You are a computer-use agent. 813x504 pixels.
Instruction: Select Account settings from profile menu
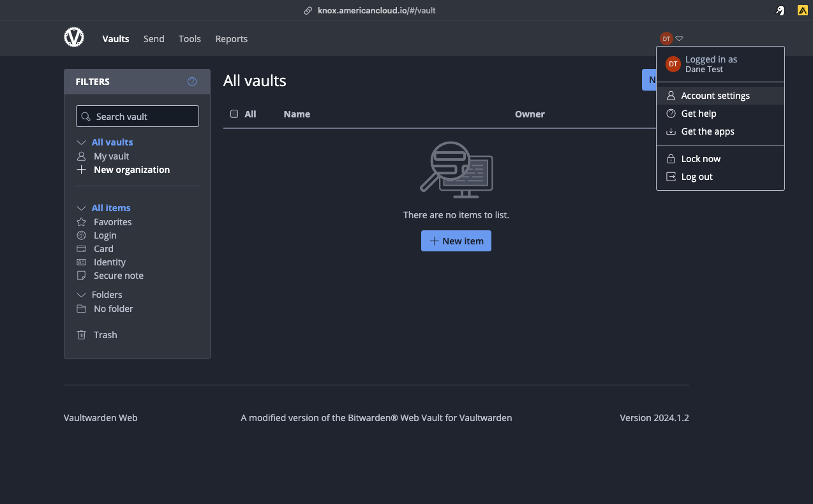pos(715,96)
